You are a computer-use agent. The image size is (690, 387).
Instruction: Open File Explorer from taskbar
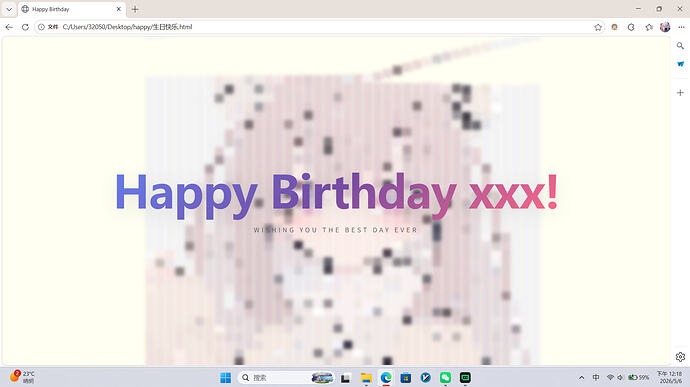[x=366, y=377]
